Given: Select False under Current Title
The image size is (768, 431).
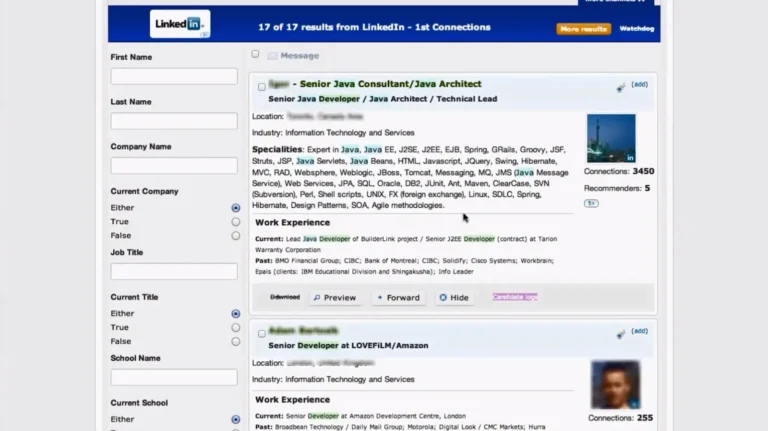Looking at the screenshot, I should [236, 341].
